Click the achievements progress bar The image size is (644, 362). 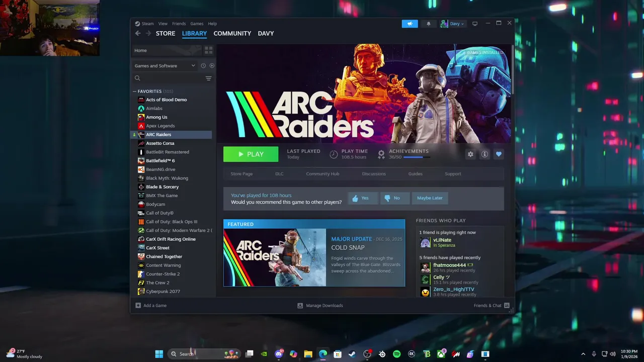417,157
